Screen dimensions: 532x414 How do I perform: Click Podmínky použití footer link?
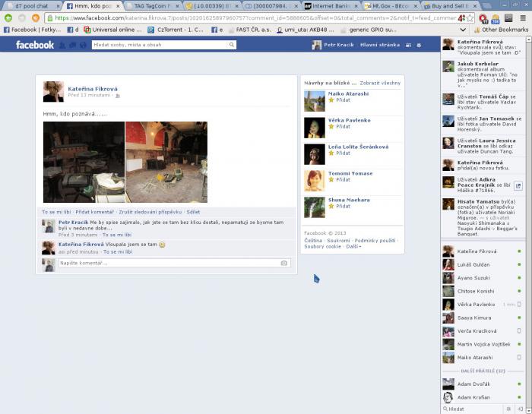click(x=375, y=240)
